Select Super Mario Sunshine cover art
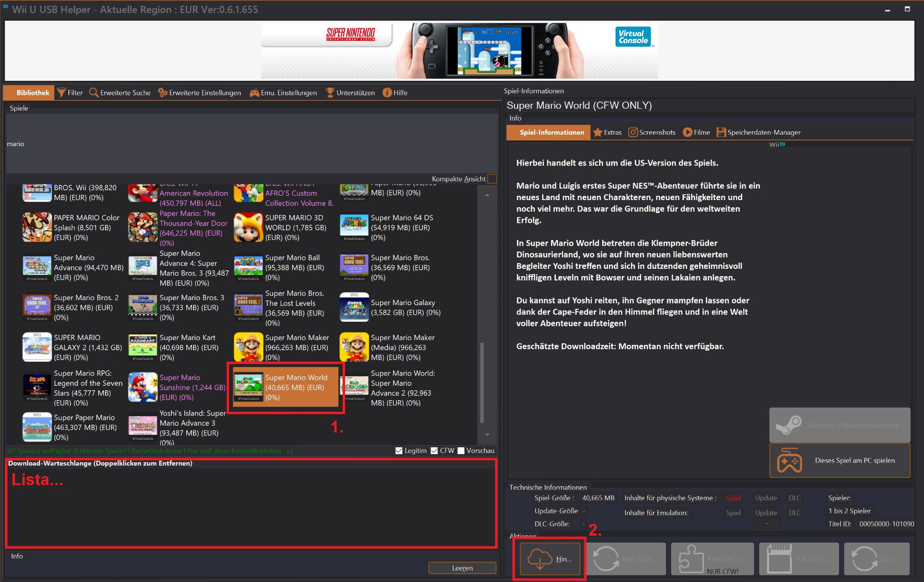Screen dimensions: 924x582 pyautogui.click(x=143, y=387)
